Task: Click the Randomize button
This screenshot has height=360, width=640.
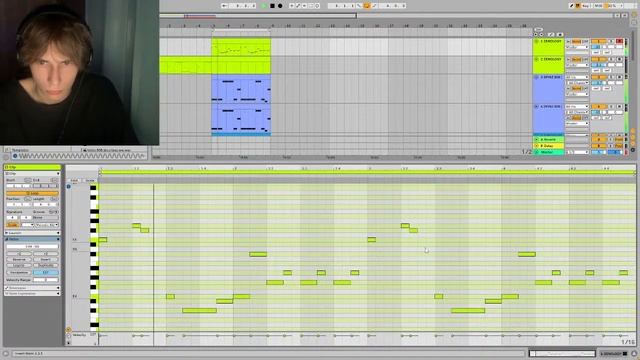Action: (19, 272)
